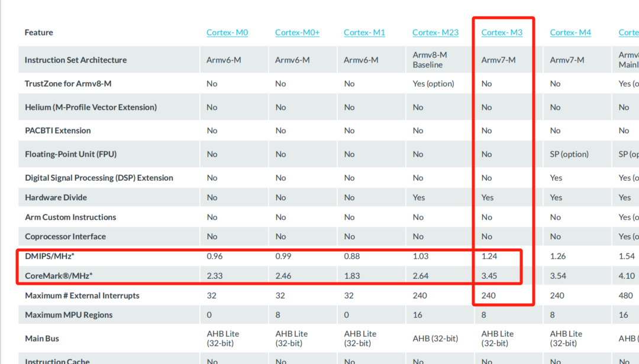Open the Cortex-M1 link
The width and height of the screenshot is (639, 364).
click(x=364, y=32)
